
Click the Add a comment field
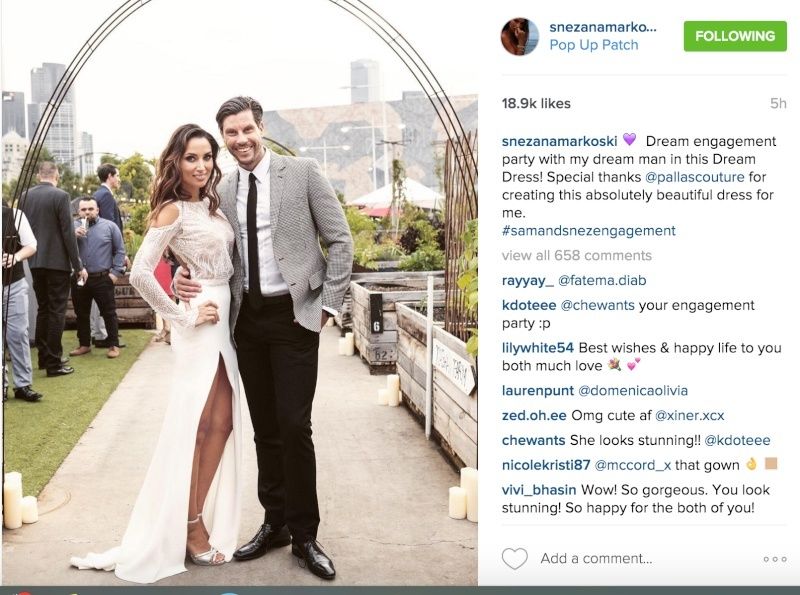click(596, 558)
